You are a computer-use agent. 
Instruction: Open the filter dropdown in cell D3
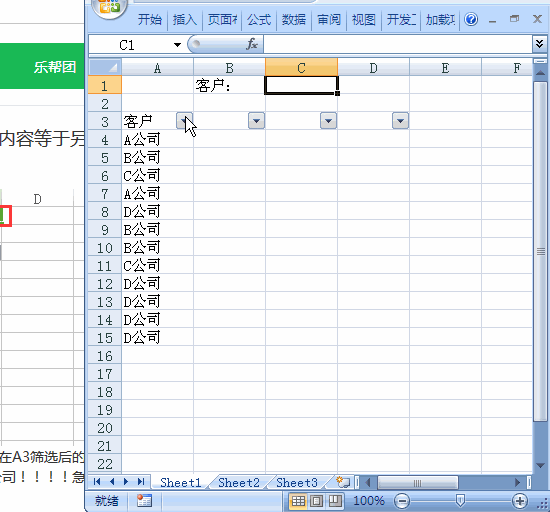tap(400, 121)
